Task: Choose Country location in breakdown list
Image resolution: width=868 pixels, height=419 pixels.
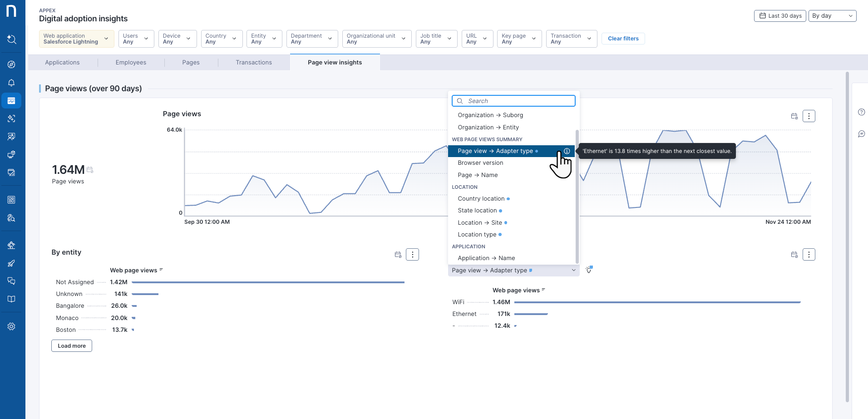Action: click(x=481, y=199)
